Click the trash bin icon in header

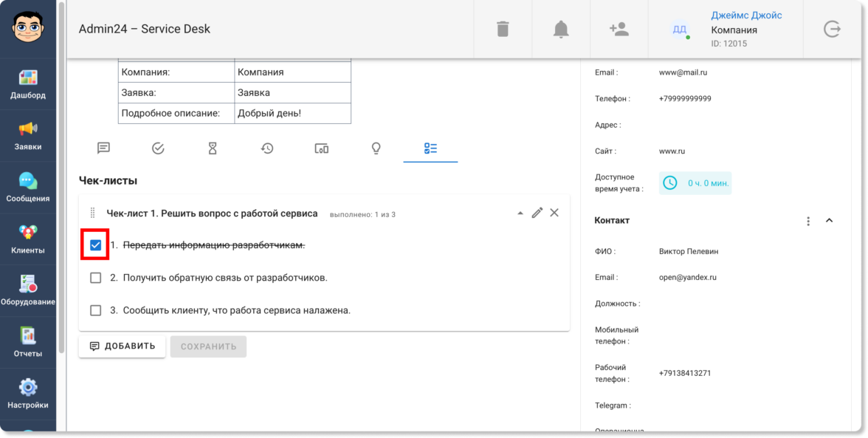point(503,29)
